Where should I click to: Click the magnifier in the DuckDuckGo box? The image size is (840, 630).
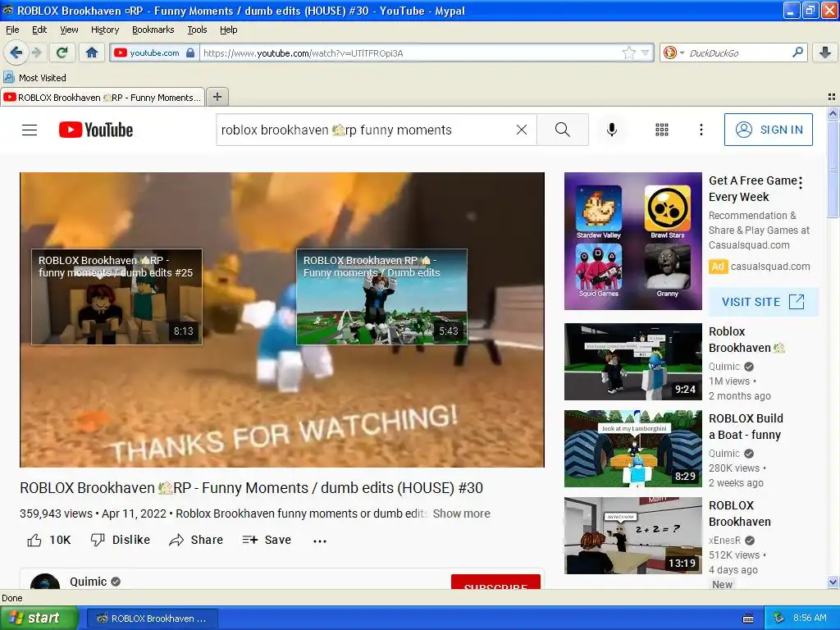(797, 52)
